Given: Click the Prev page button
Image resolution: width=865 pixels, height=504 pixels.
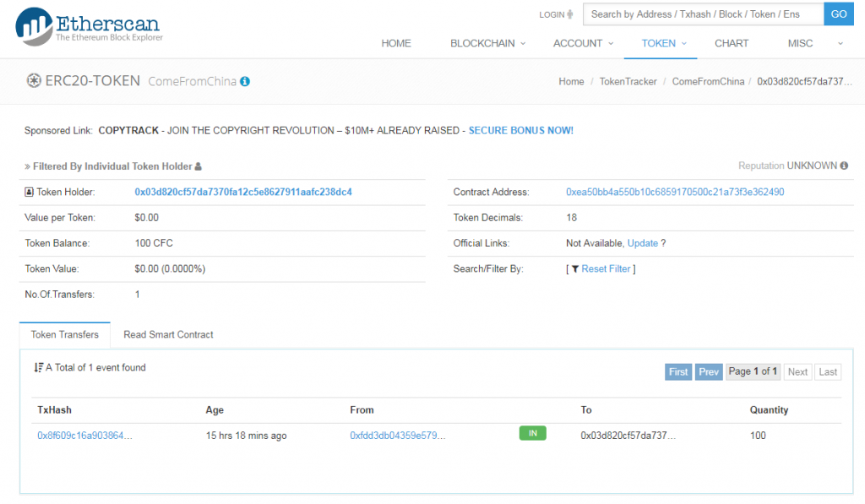Looking at the screenshot, I should click(709, 371).
